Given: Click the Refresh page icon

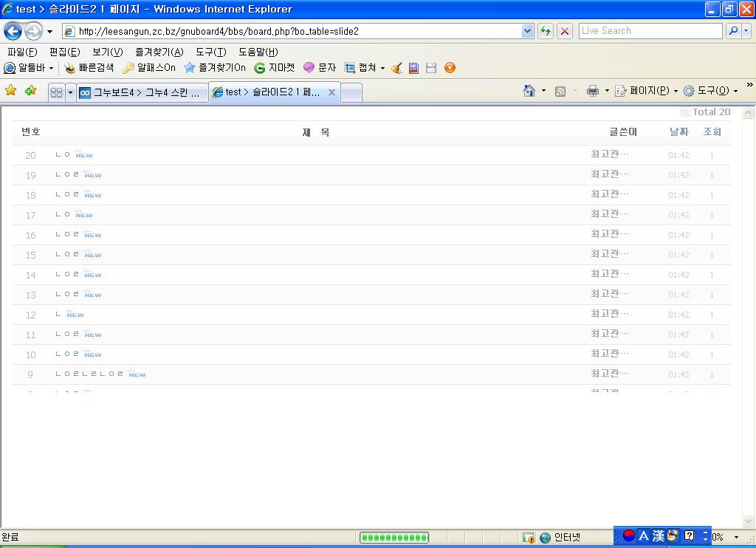Looking at the screenshot, I should coord(546,31).
